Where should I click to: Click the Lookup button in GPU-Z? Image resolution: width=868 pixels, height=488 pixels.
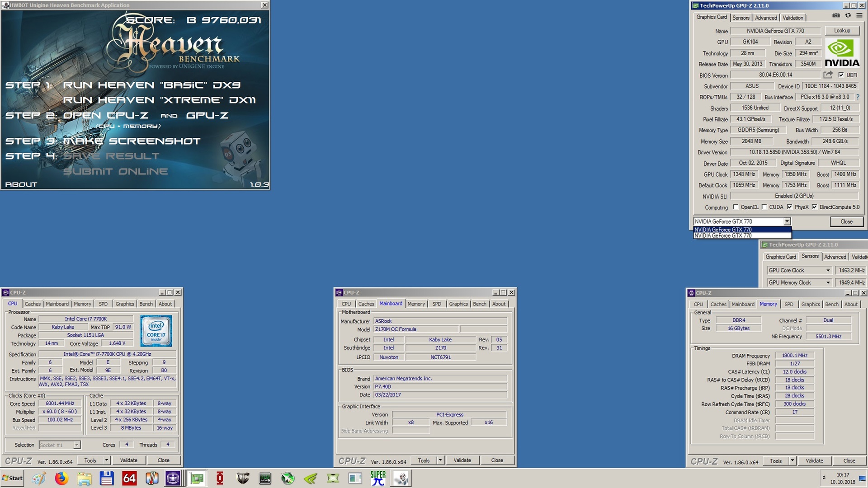tap(842, 31)
